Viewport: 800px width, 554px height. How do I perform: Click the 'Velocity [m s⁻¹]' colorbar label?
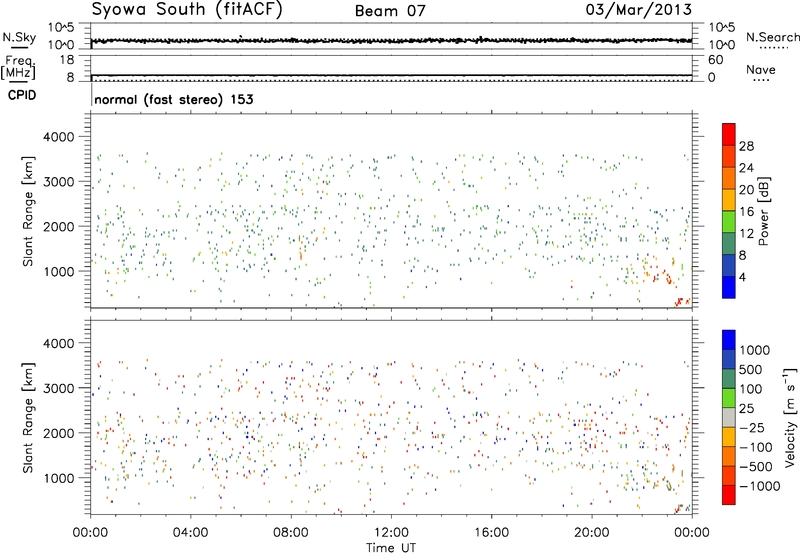pos(790,417)
